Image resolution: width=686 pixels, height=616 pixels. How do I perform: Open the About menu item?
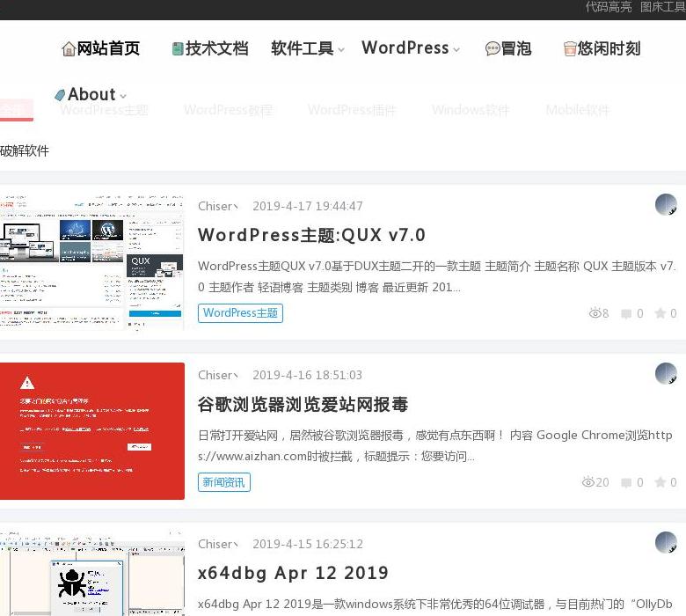click(90, 94)
